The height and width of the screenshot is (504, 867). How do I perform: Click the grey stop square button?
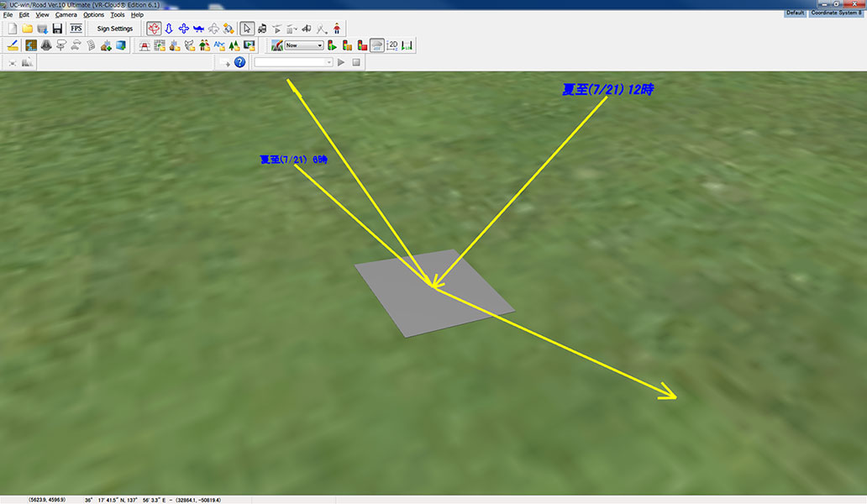(x=356, y=62)
